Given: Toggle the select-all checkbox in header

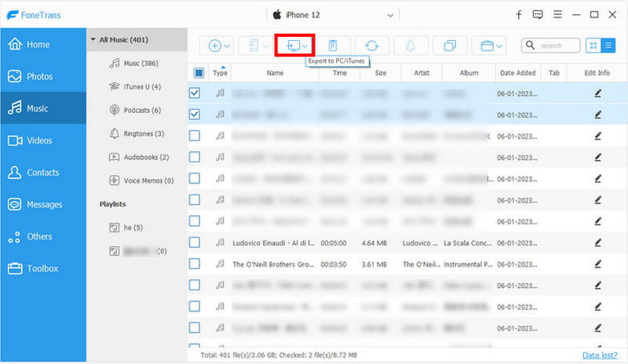Looking at the screenshot, I should tap(199, 73).
